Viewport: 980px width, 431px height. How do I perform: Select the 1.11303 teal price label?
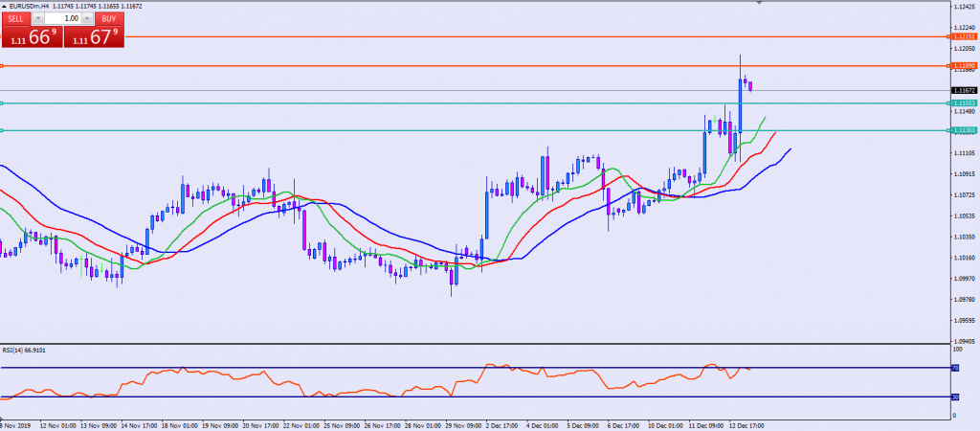pyautogui.click(x=964, y=130)
